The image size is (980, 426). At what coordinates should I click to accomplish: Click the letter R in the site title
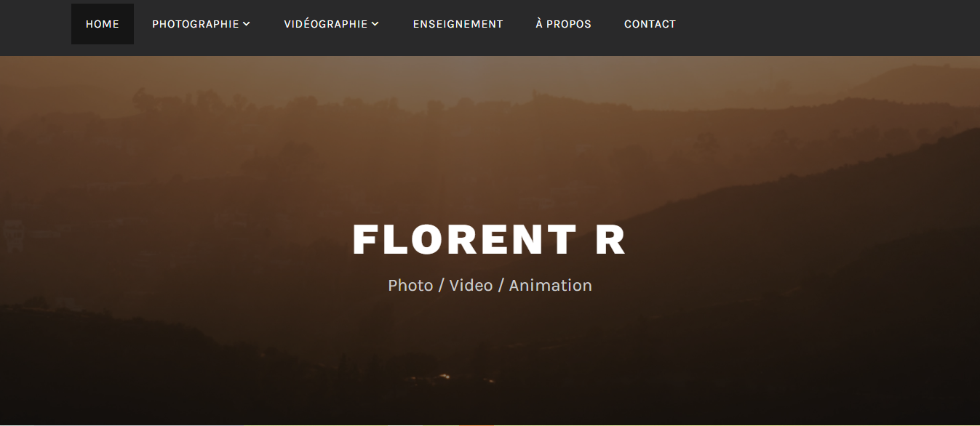[x=611, y=240]
